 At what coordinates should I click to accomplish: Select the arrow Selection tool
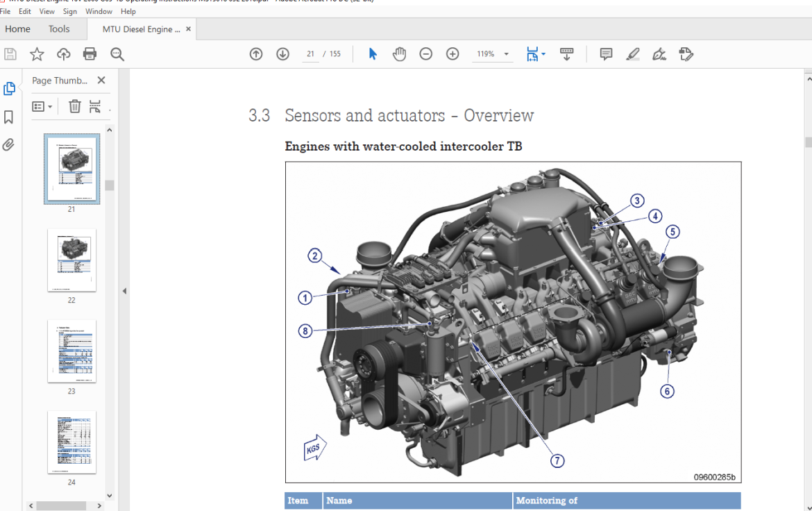[x=373, y=54]
